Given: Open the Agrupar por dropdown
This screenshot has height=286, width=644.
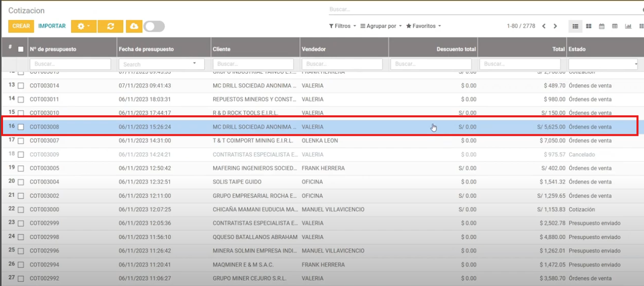Looking at the screenshot, I should (381, 26).
